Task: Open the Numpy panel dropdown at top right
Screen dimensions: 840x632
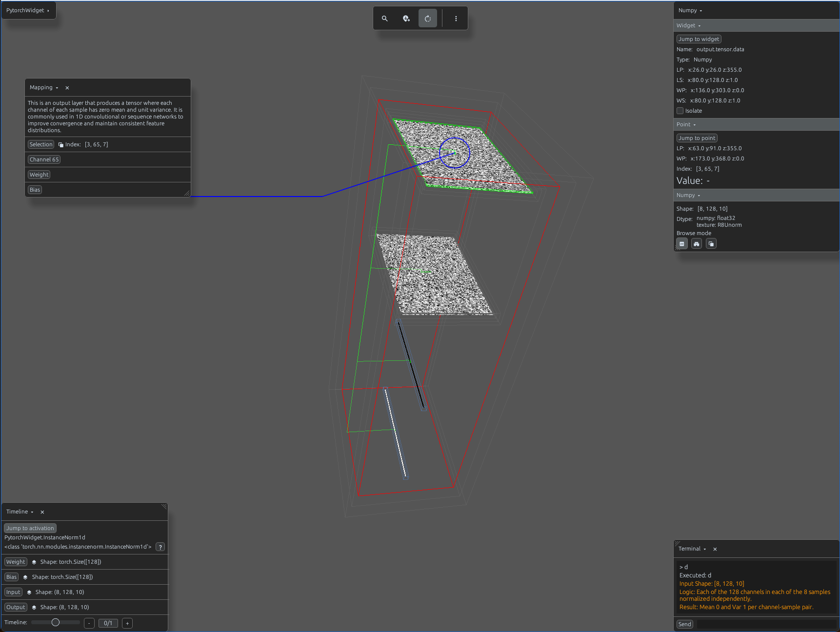Action: click(x=690, y=10)
